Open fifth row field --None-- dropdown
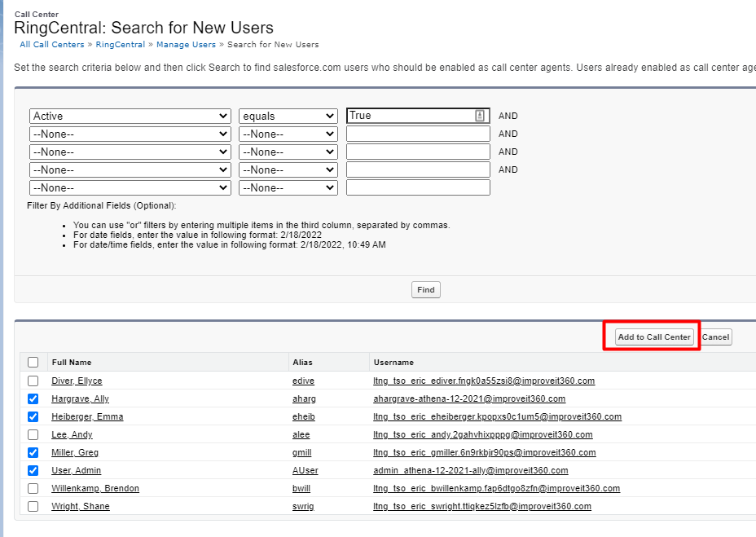This screenshot has height=537, width=756. point(130,187)
